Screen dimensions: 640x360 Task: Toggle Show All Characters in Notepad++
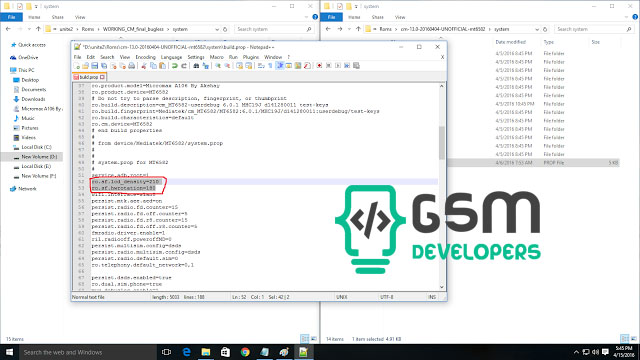[270, 66]
